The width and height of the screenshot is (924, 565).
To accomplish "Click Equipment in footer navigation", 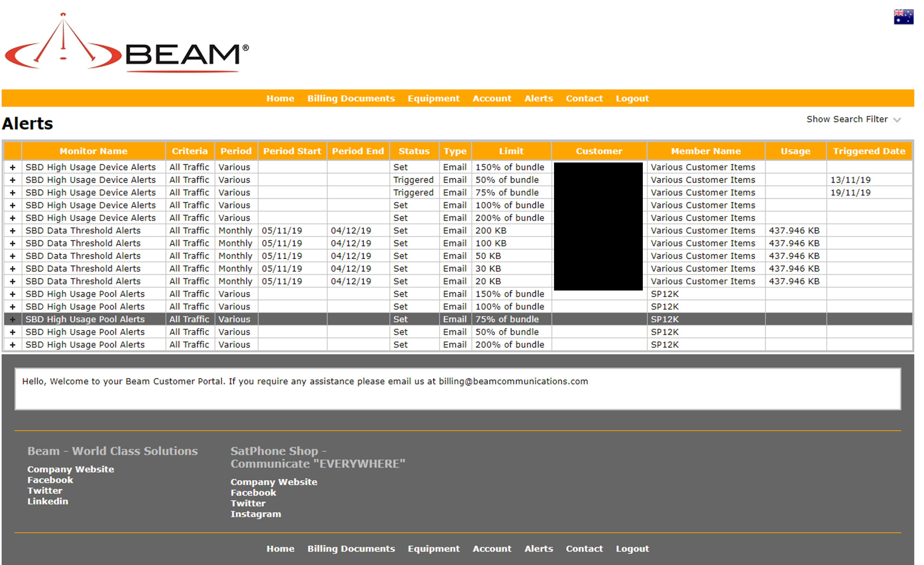I will [434, 549].
